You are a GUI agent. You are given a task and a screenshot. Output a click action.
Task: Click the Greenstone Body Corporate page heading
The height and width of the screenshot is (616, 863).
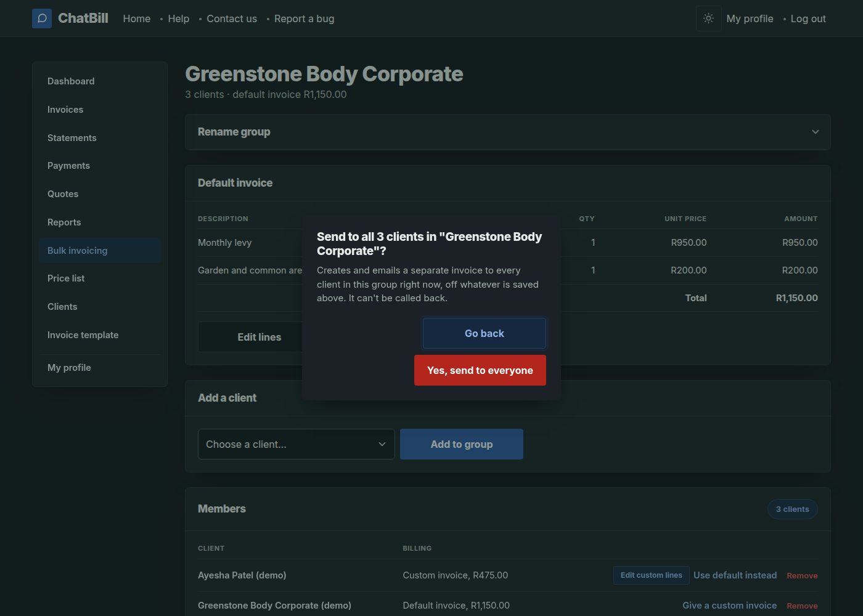coord(324,74)
